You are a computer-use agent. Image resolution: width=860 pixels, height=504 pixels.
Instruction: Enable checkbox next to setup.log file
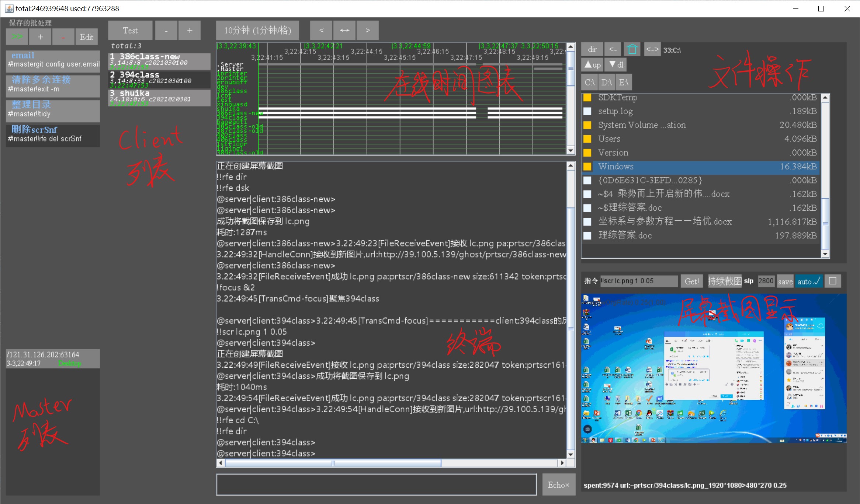pos(589,111)
